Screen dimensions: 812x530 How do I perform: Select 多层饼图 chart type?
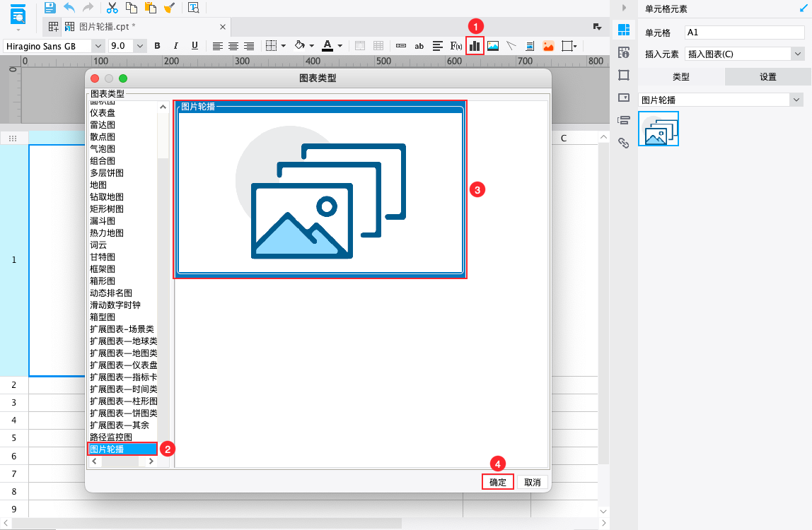coord(107,173)
